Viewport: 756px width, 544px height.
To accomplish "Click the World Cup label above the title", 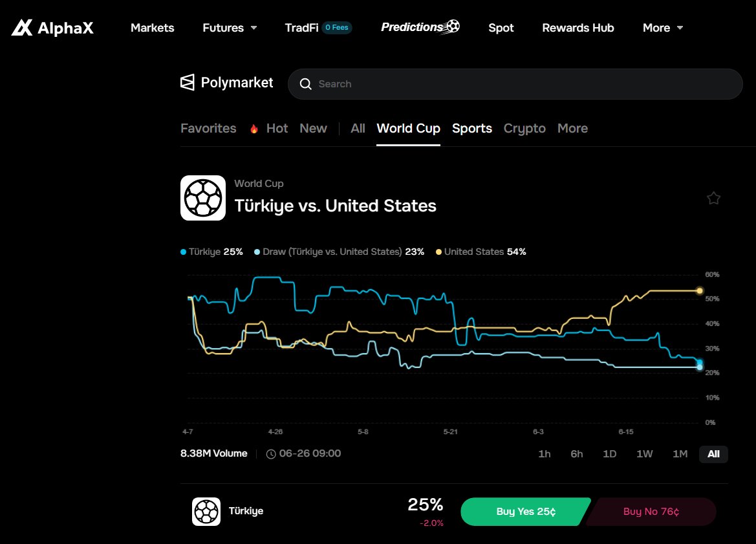I will (259, 184).
